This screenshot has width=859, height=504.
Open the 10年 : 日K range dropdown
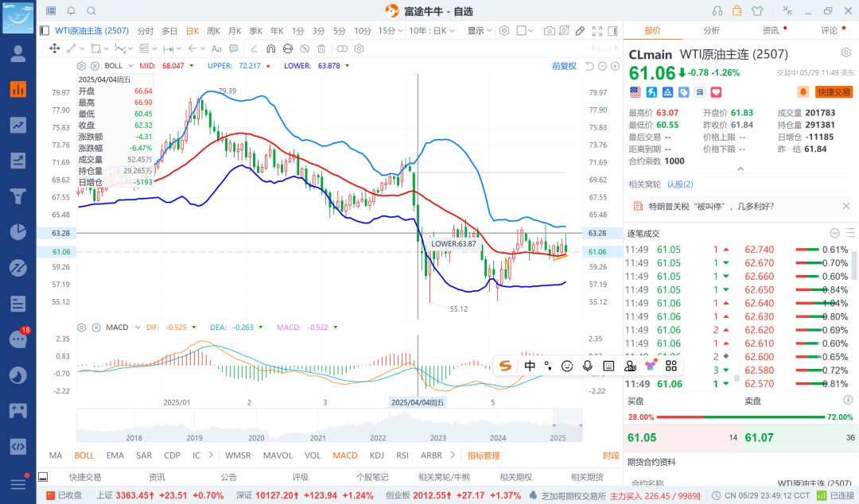tap(432, 31)
